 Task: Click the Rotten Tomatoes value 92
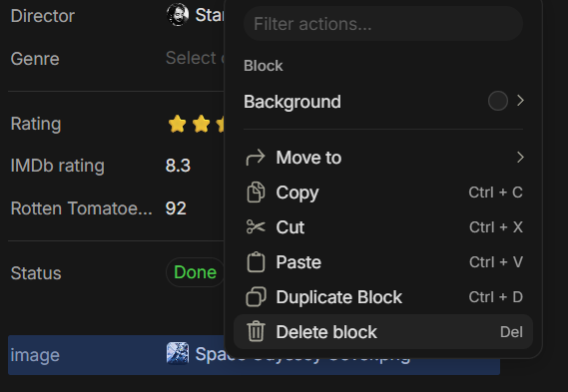pyautogui.click(x=176, y=208)
